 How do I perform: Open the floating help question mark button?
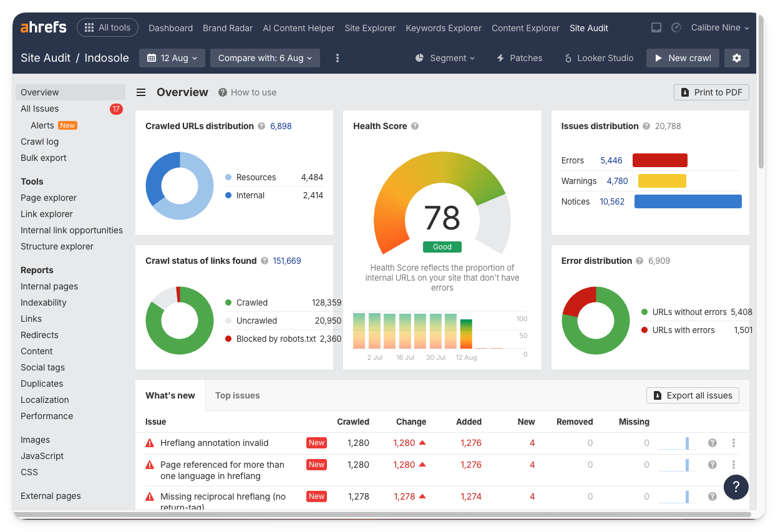pos(736,487)
